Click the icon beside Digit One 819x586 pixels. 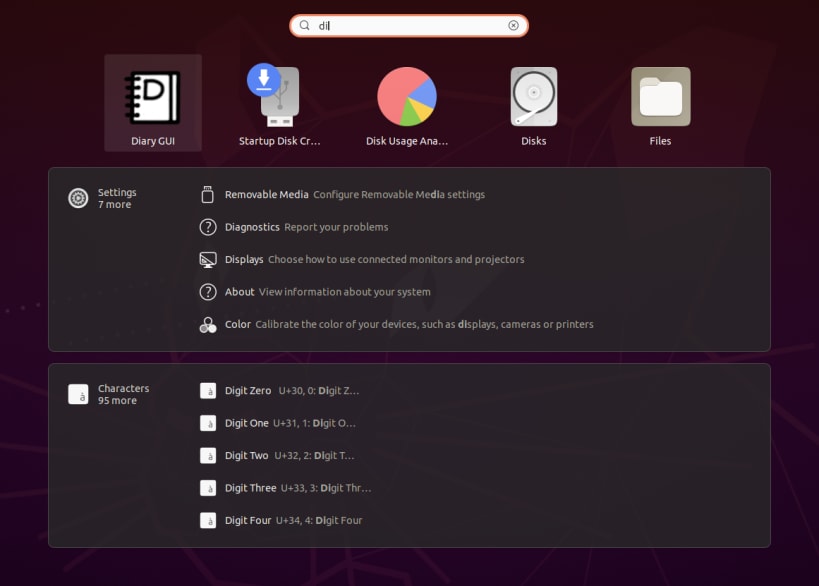pos(208,423)
